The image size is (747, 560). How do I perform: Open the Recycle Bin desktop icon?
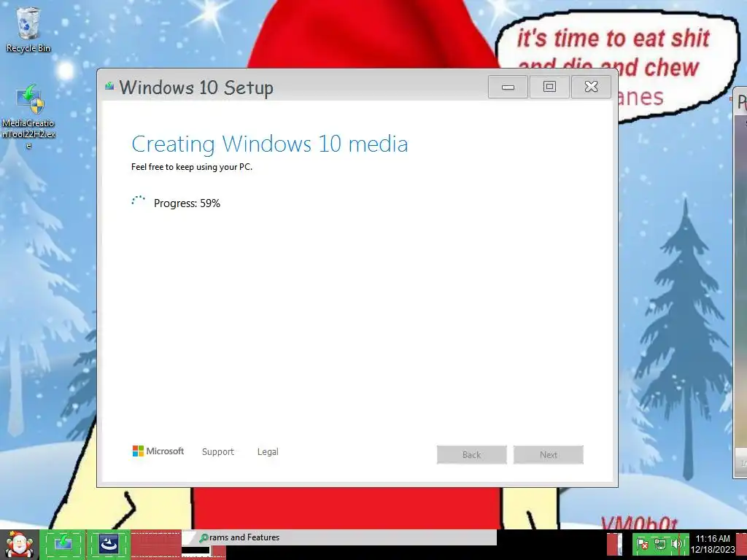click(x=28, y=29)
